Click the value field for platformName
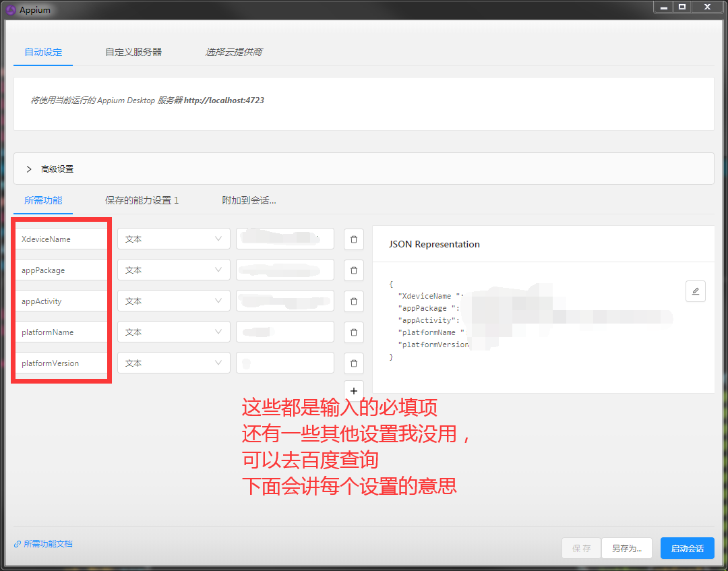Screen dimensions: 728x571 [285, 332]
